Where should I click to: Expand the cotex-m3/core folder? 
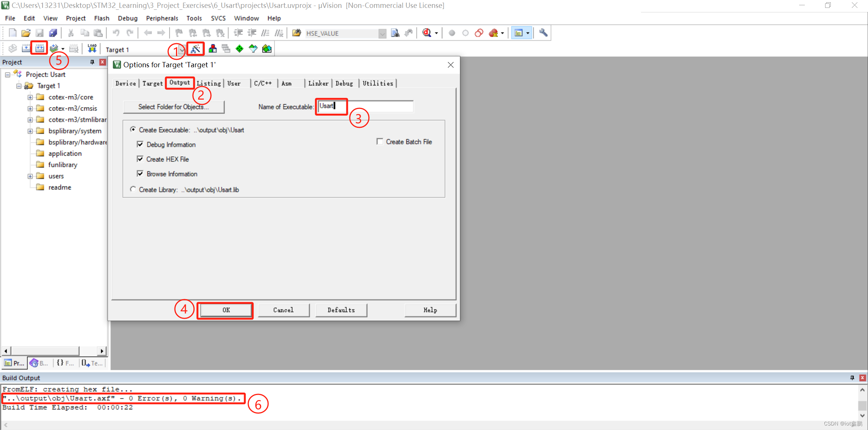30,97
